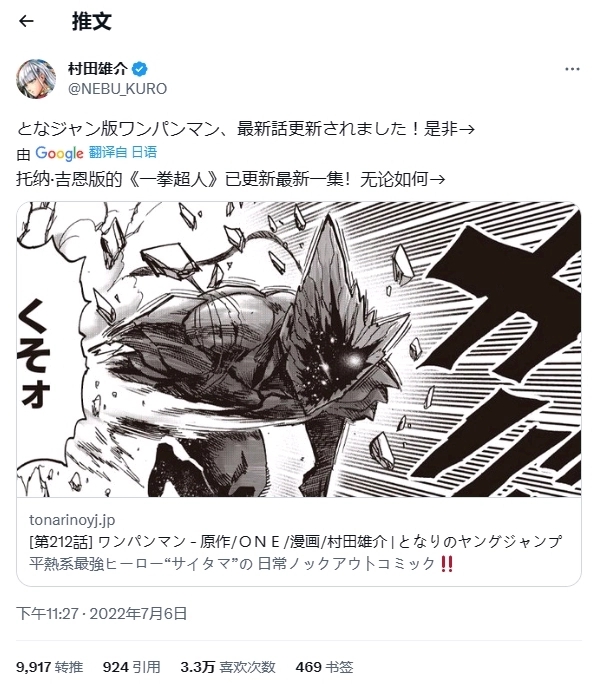Open the three-dot more options menu

coord(572,69)
